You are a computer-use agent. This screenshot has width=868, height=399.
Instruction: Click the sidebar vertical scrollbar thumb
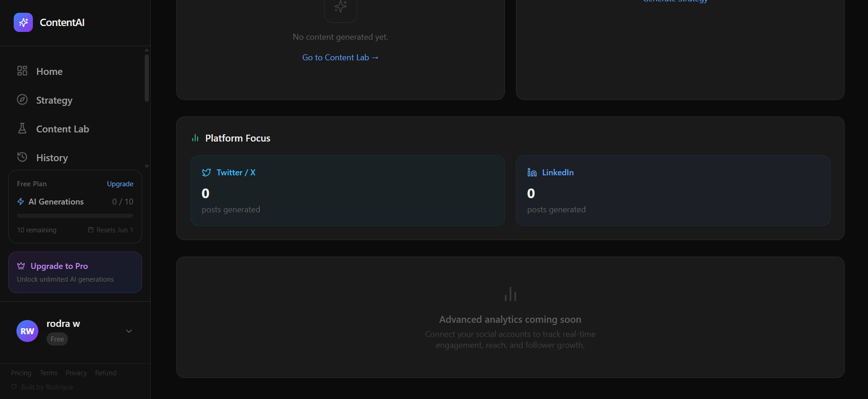pyautogui.click(x=147, y=78)
